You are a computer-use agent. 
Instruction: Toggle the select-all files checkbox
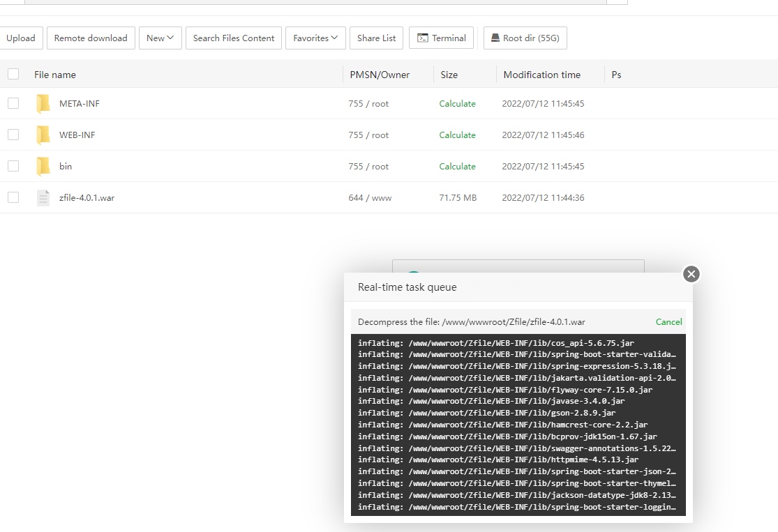point(13,75)
